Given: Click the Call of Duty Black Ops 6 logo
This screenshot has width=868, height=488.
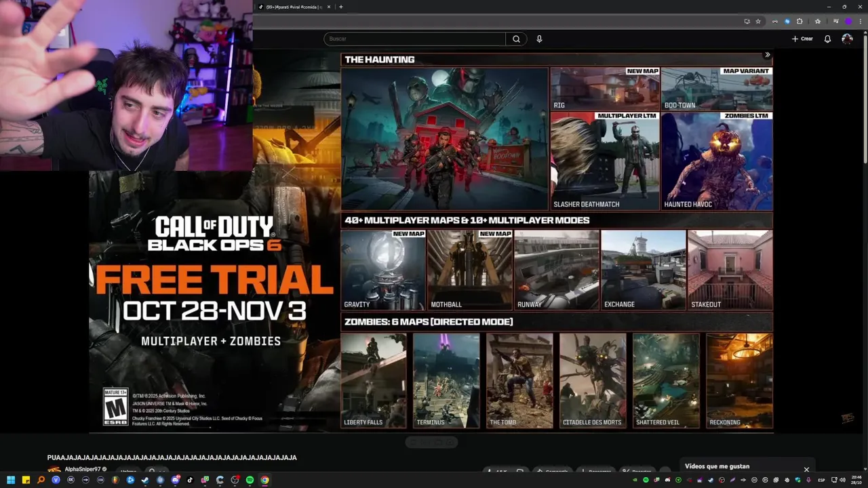Looking at the screenshot, I should [x=214, y=234].
